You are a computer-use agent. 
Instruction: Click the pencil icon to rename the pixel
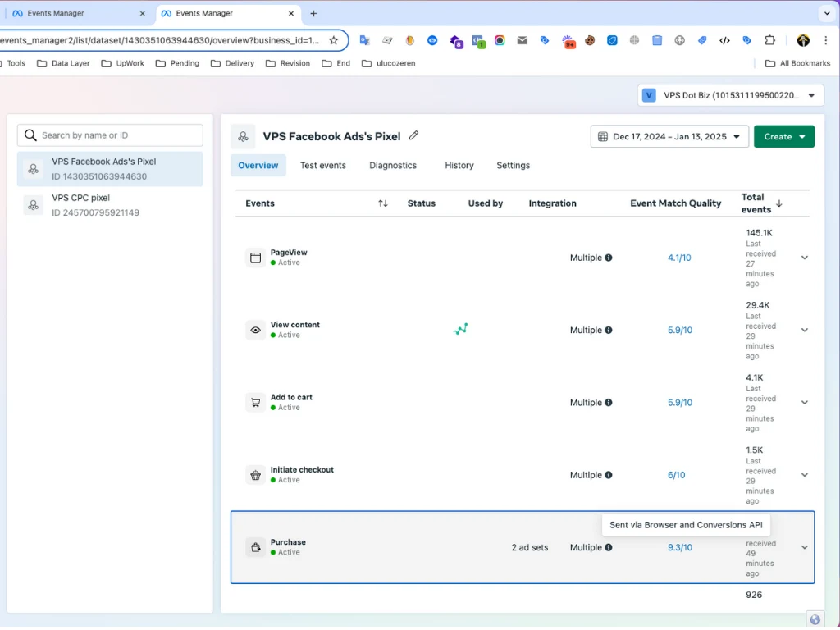point(414,136)
